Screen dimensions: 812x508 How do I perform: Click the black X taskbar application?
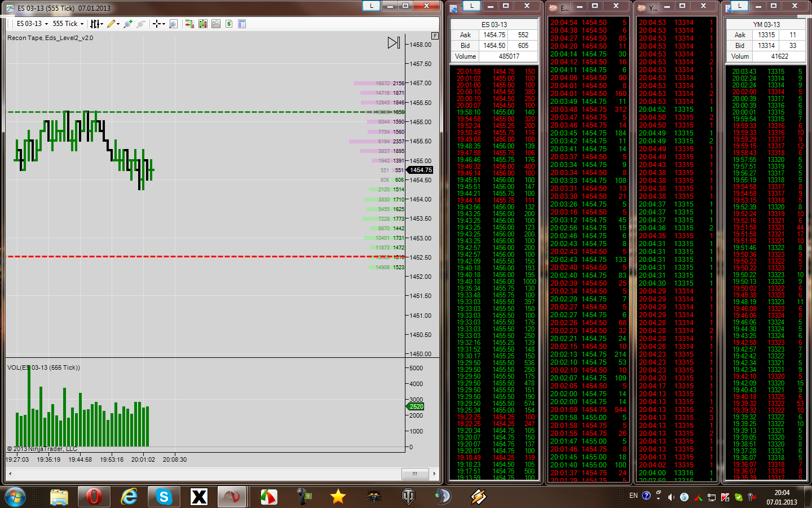tap(199, 497)
